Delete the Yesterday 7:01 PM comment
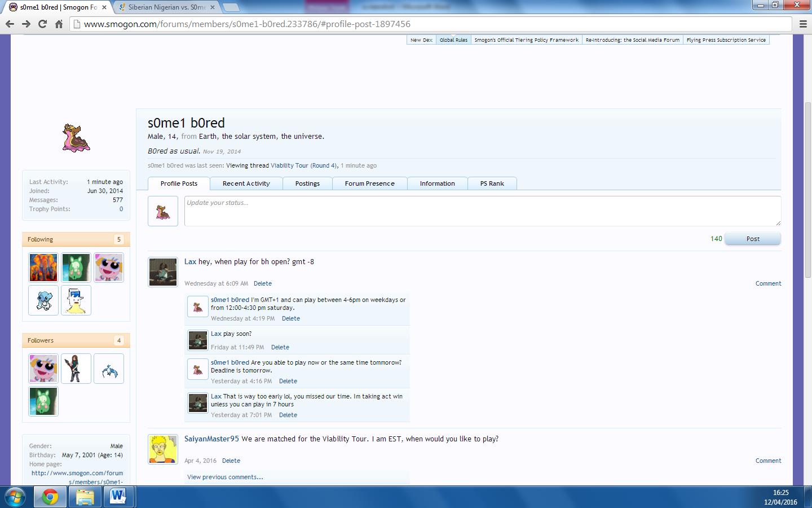Screen dimensions: 812x508 [288, 415]
